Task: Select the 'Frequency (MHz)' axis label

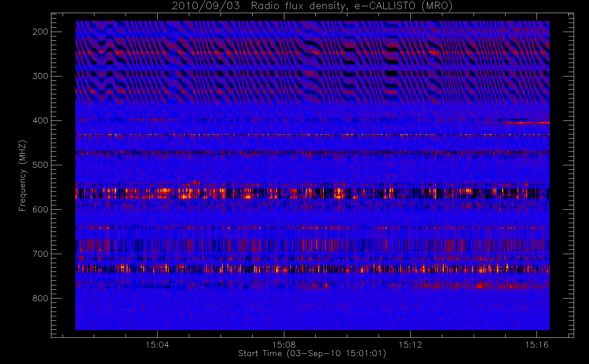Action: (x=23, y=175)
